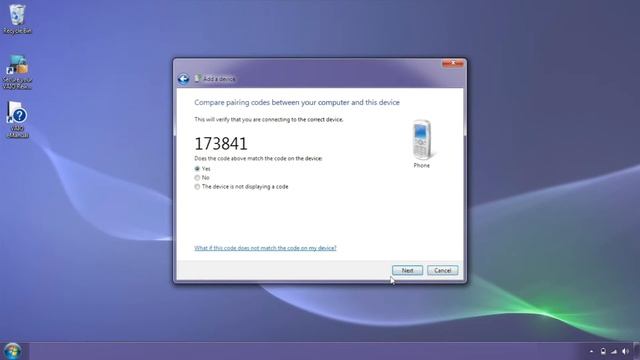The width and height of the screenshot is (640, 360).
Task: Open the VAIO Manual desktop icon
Action: (x=18, y=120)
